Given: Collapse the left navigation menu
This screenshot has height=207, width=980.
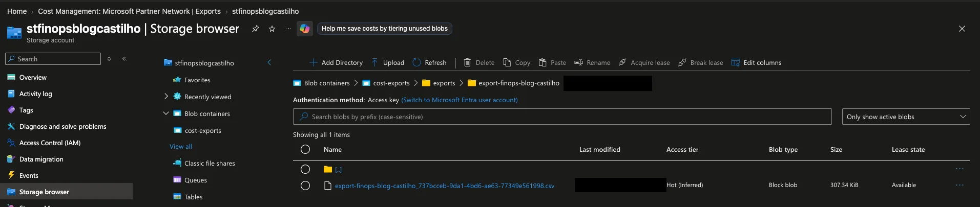Looking at the screenshot, I should tap(124, 59).
